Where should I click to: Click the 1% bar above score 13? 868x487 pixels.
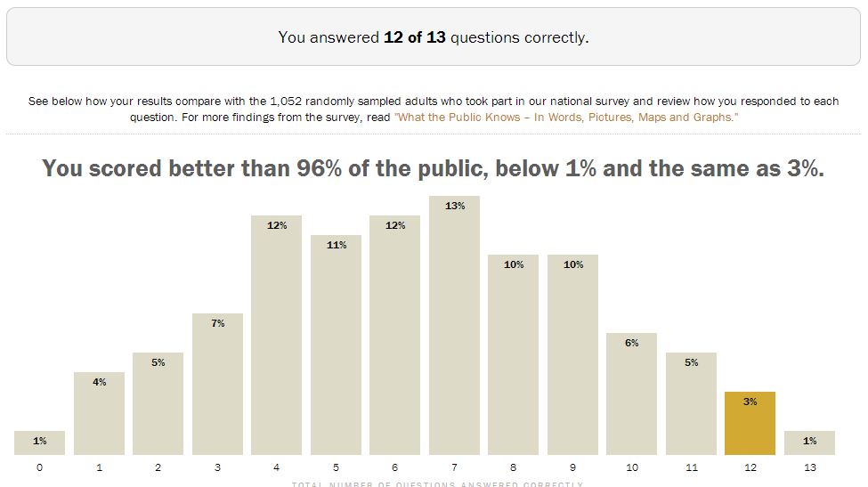click(x=809, y=442)
